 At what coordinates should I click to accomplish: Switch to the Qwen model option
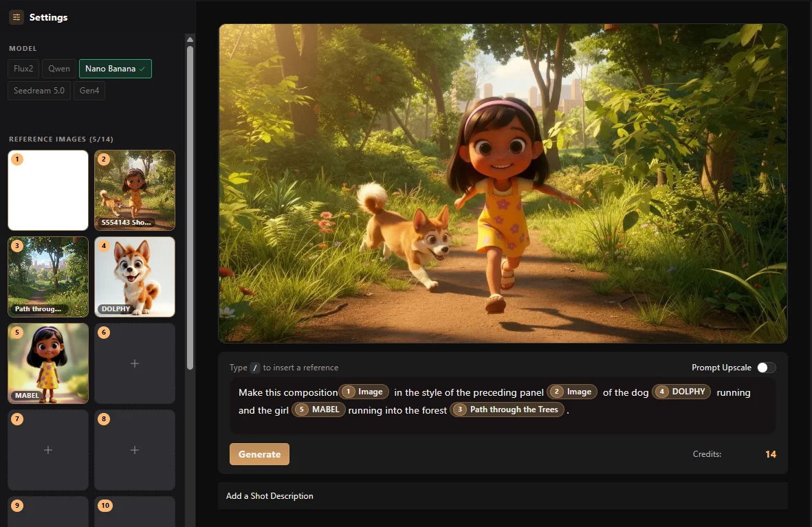pos(59,69)
